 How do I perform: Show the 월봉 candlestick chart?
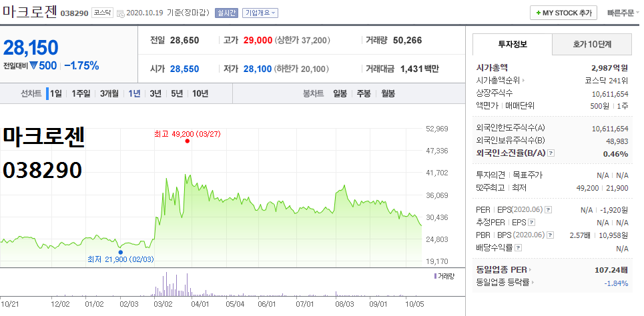(x=388, y=93)
